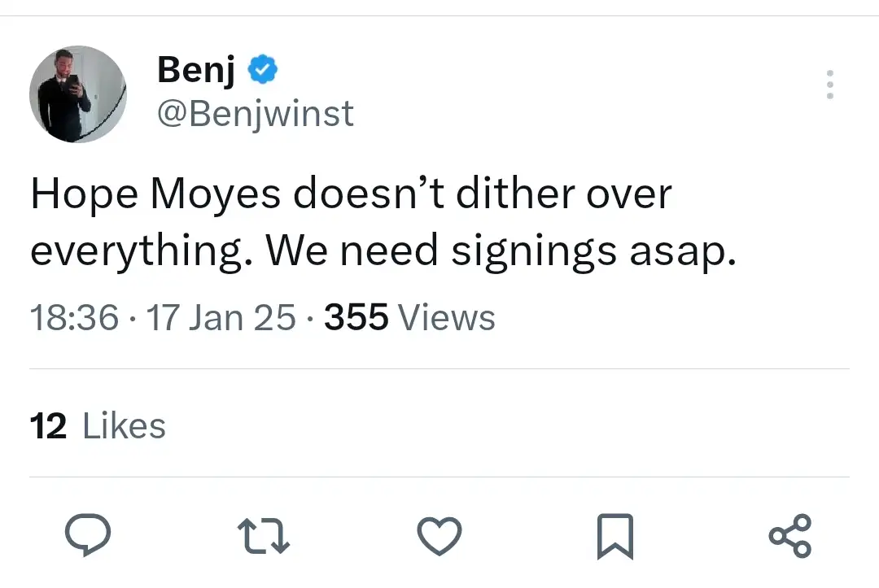Screen dimensions: 879x588
Task: Click the 18:36 timestamp
Action: [74, 317]
